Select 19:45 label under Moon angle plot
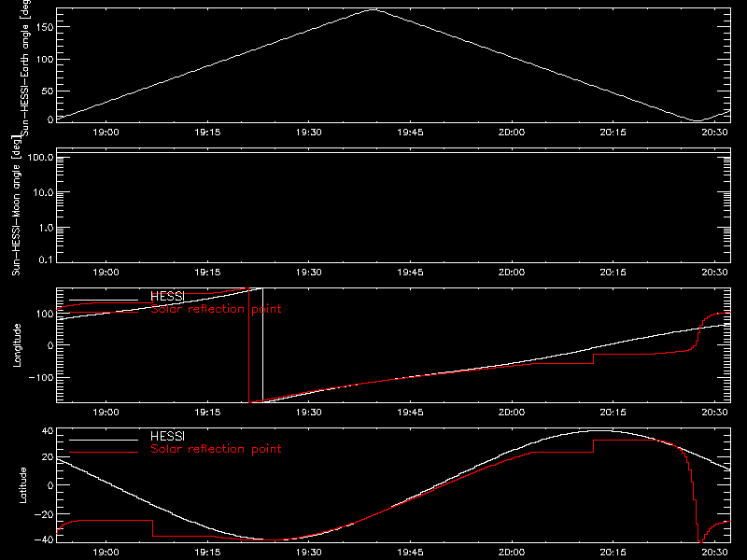The width and height of the screenshot is (747, 560). (x=410, y=273)
